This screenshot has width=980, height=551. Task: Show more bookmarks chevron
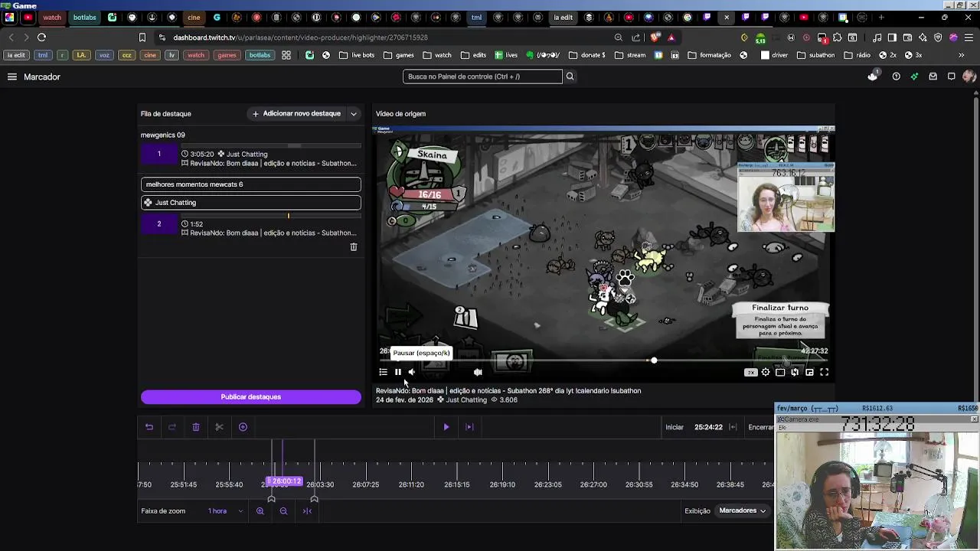962,55
